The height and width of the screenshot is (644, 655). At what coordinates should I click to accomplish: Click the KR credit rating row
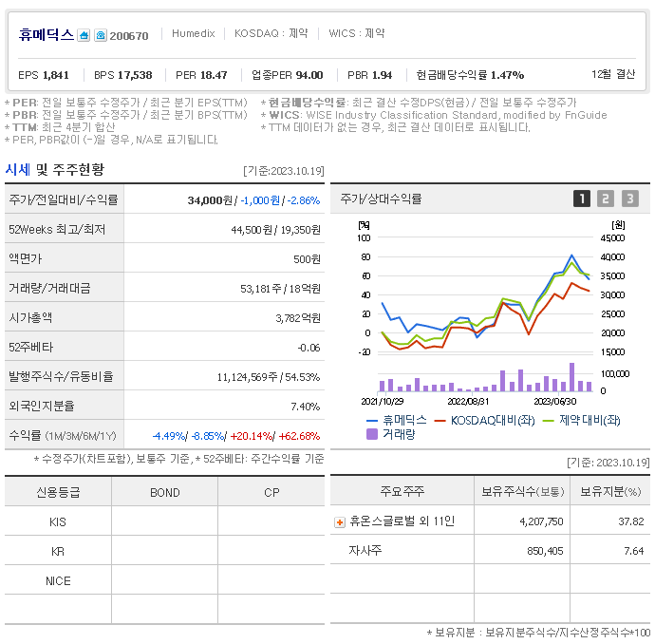click(x=164, y=551)
